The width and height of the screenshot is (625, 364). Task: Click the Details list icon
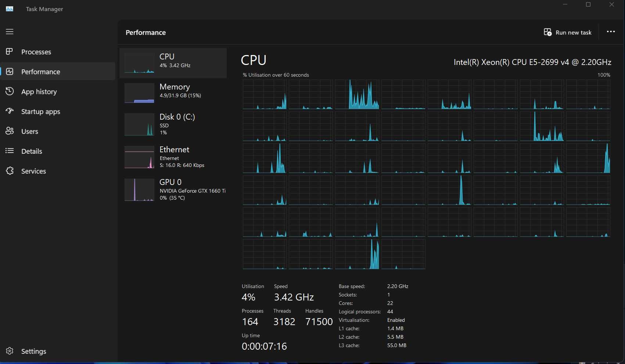10,150
